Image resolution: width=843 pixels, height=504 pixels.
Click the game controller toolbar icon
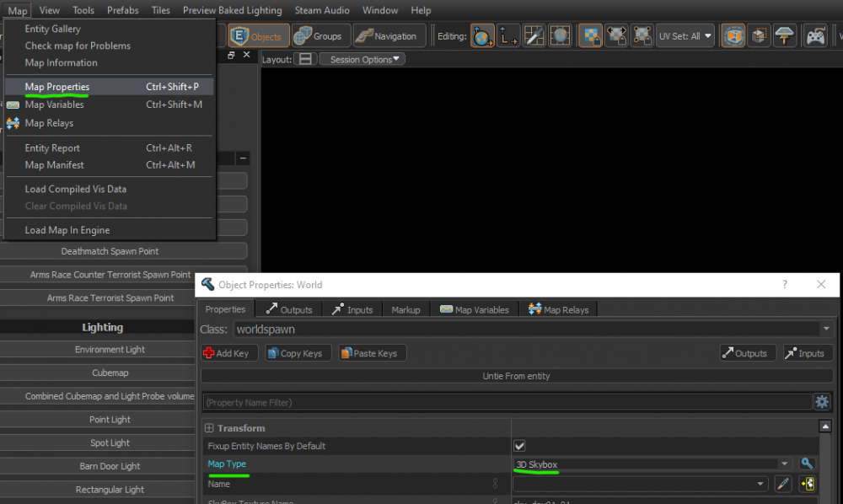point(815,36)
